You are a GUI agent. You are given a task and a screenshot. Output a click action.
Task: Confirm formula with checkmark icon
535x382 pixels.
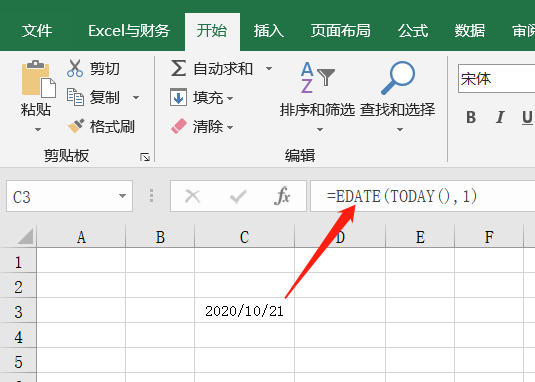[238, 196]
